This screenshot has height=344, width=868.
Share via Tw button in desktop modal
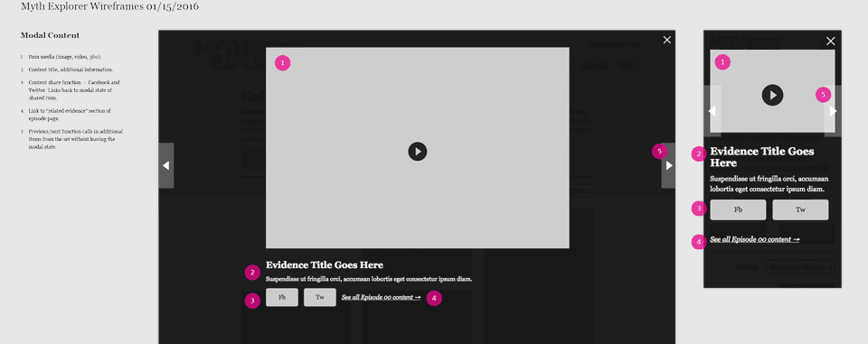pos(320,297)
